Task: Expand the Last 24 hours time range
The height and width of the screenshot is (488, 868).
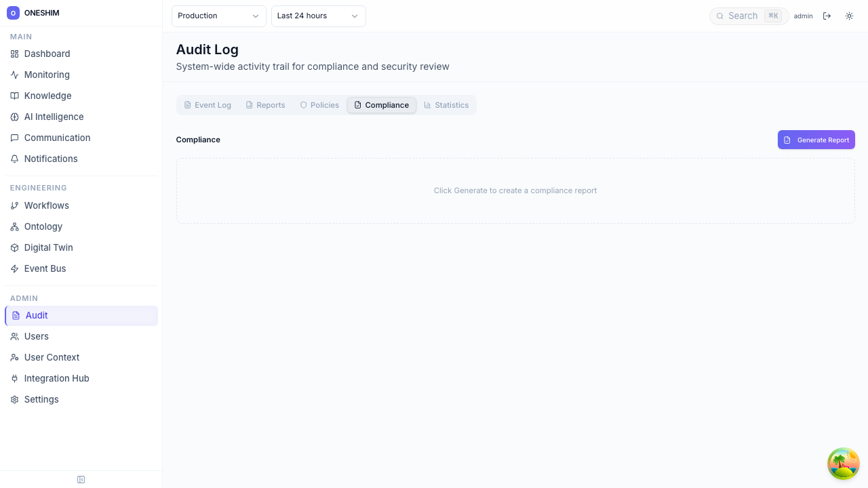Action: coord(318,16)
